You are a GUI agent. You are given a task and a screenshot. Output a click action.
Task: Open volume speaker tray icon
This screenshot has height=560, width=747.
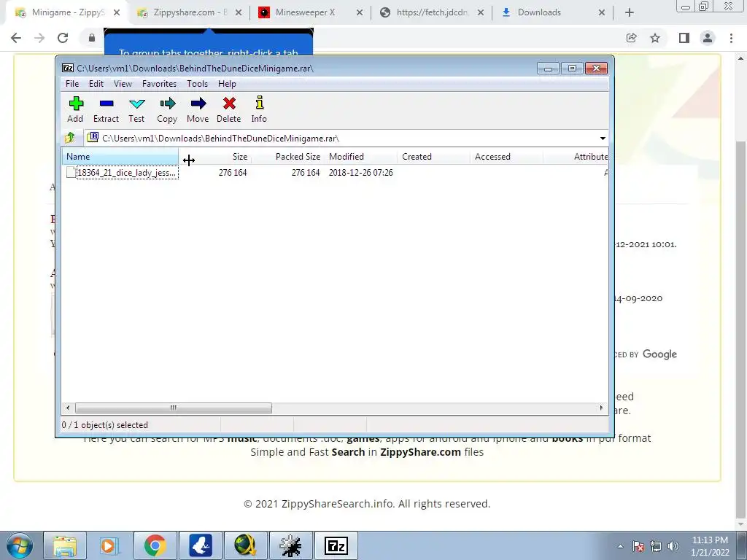(x=673, y=546)
